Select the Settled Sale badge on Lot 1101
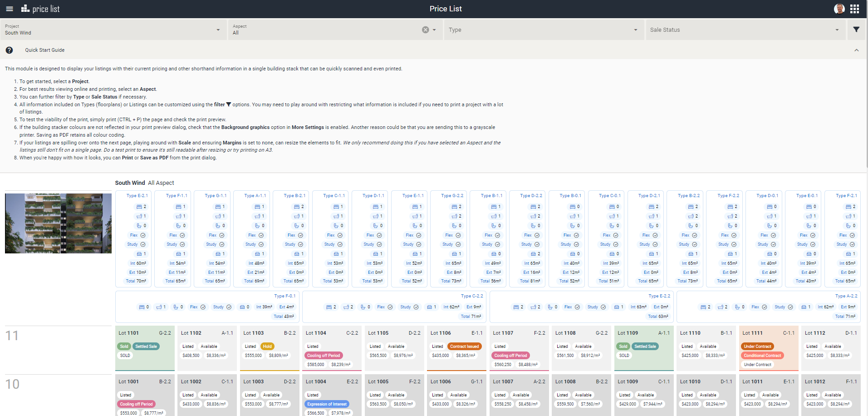The height and width of the screenshot is (416, 868). point(146,346)
